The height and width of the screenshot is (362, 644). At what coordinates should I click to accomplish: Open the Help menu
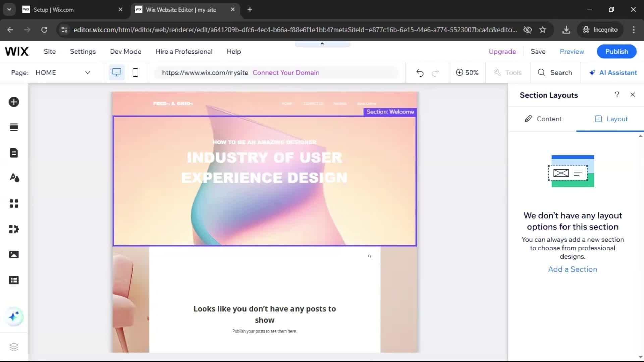pos(234,52)
